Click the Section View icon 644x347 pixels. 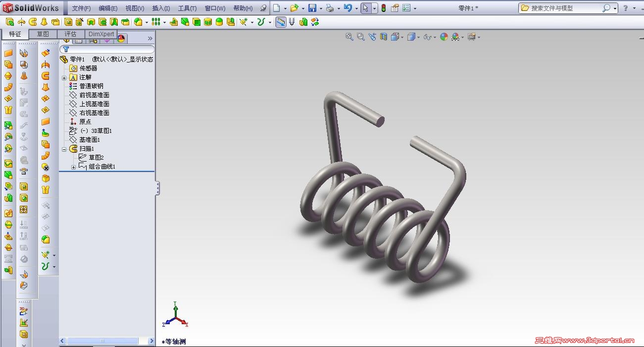point(383,37)
